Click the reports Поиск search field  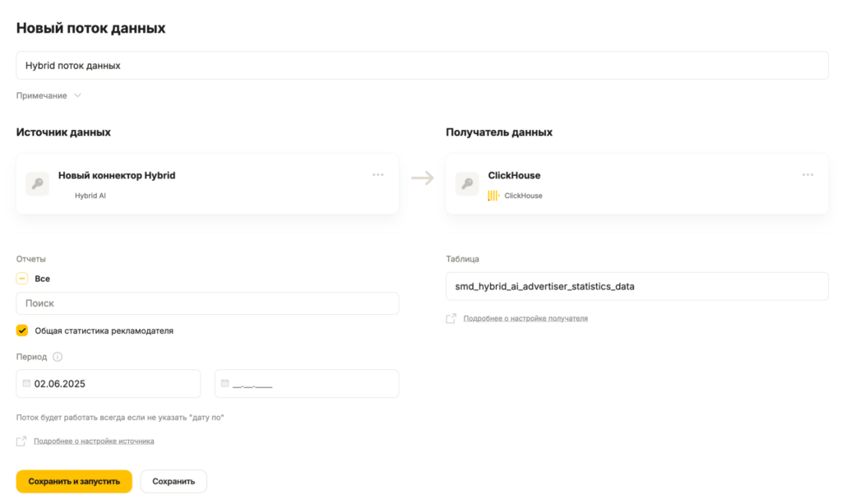(x=207, y=303)
